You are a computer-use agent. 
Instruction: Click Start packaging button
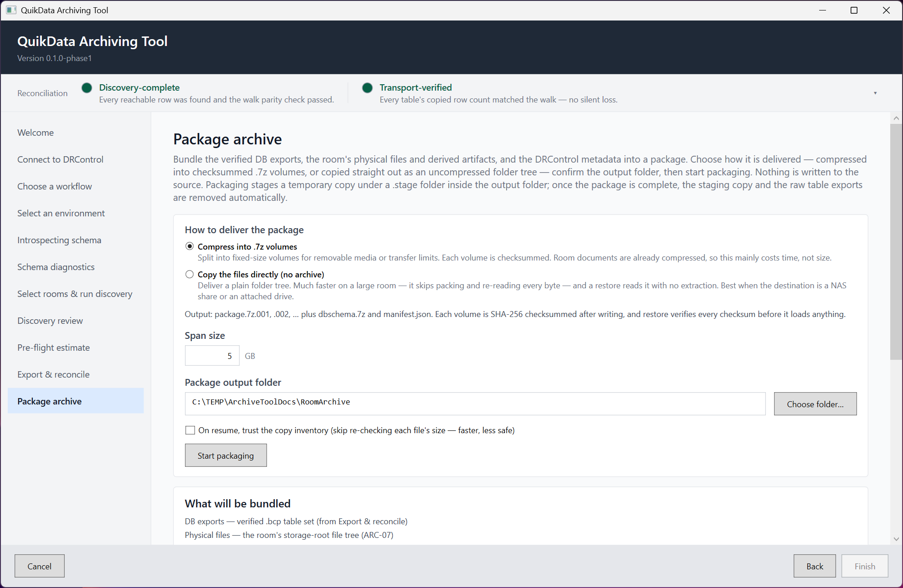coord(226,455)
